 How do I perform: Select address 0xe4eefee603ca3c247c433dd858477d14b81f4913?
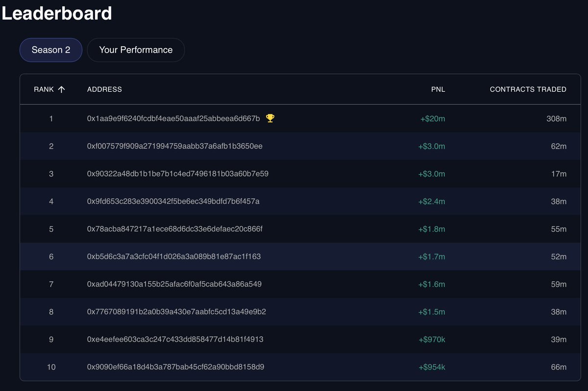tap(175, 339)
